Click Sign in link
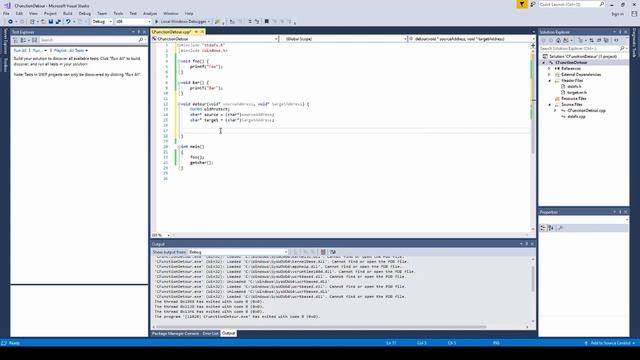 click(x=617, y=14)
